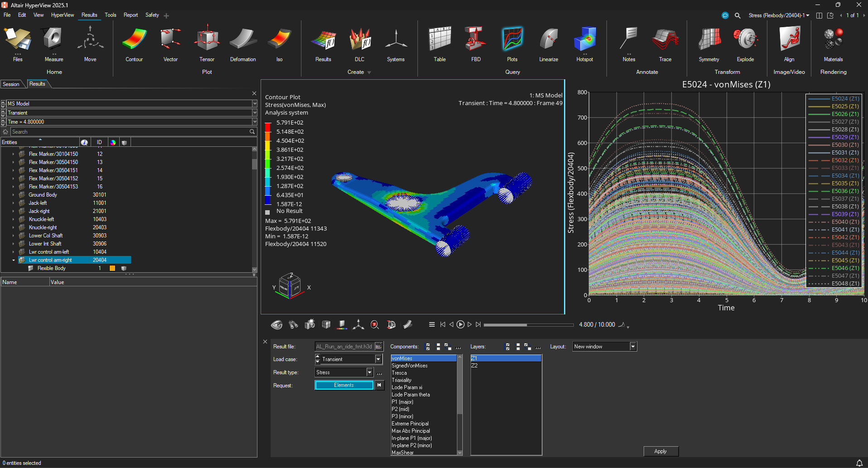Screen dimensions: 868x468
Task: Open the HyperView menu
Action: [x=63, y=15]
